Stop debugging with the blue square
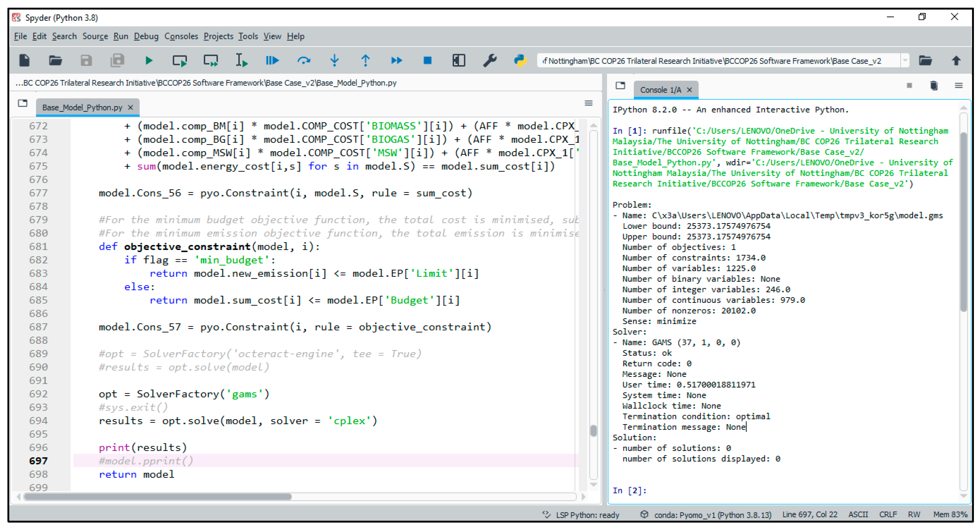 (428, 60)
